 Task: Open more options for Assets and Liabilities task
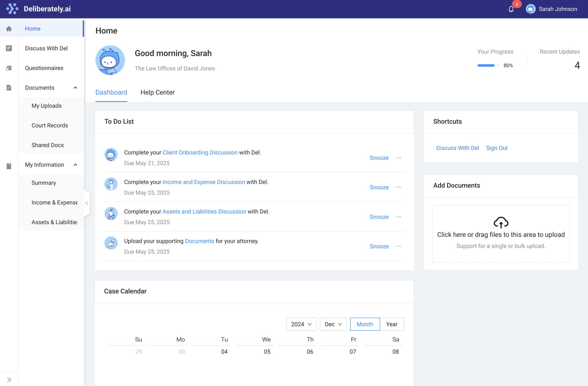point(398,217)
